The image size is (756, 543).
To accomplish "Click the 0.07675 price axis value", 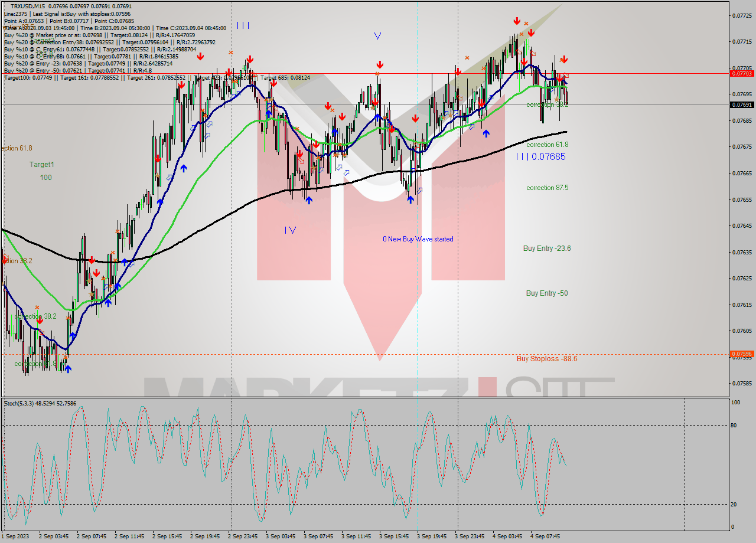I will 742,147.
